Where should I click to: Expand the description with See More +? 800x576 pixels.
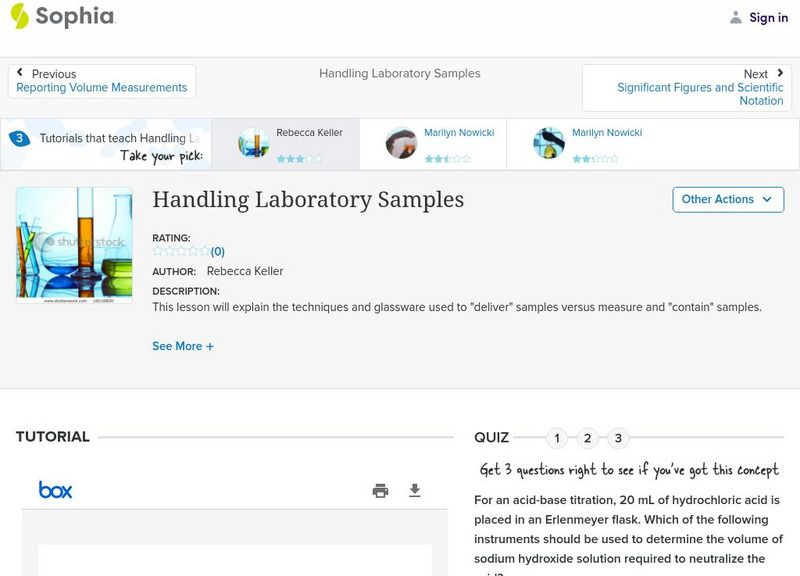click(183, 346)
